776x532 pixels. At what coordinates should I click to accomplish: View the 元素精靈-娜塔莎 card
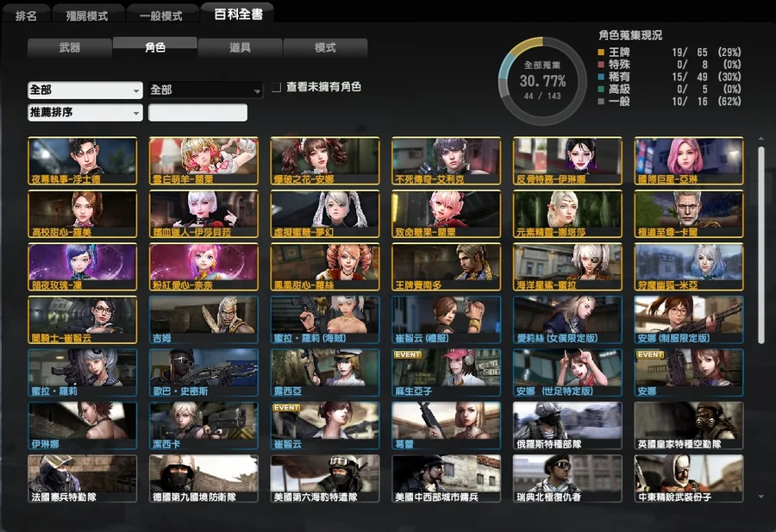pyautogui.click(x=567, y=214)
